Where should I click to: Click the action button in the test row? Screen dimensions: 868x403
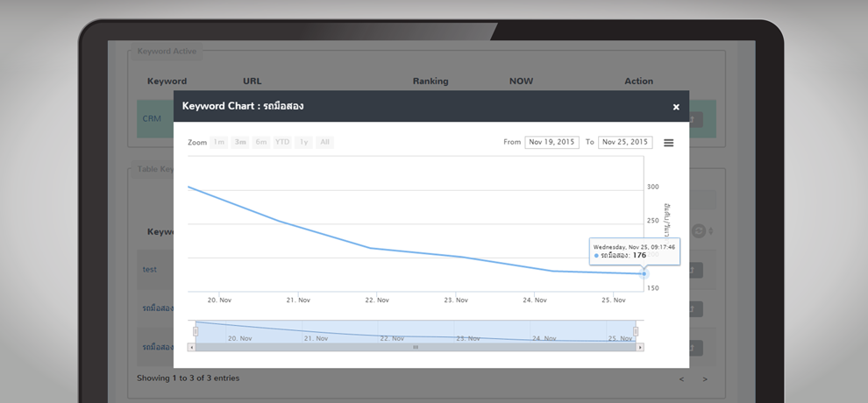(x=695, y=271)
